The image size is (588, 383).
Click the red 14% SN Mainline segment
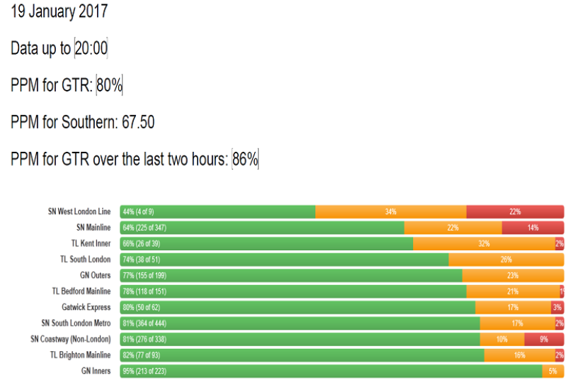click(533, 228)
